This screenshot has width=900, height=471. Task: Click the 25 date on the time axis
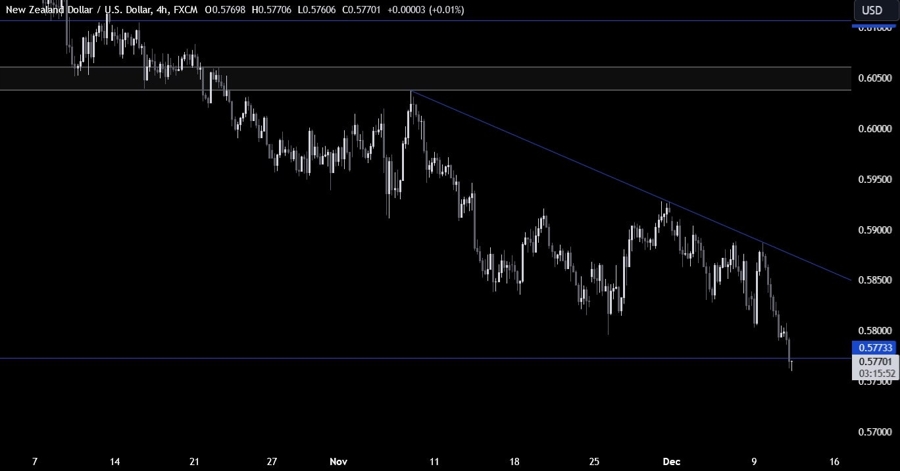tap(596, 462)
